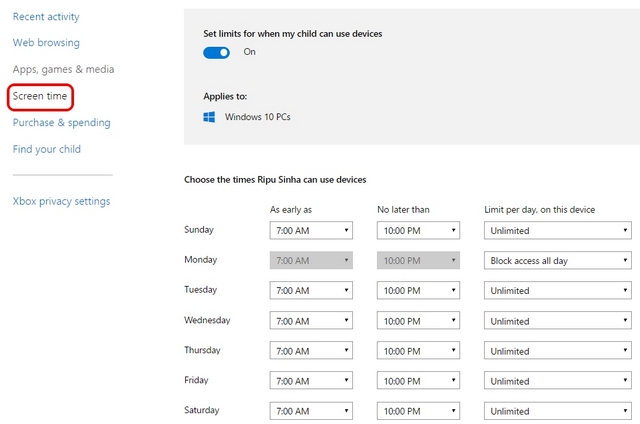The image size is (640, 424).
Task: Expand Sunday As early as dropdown
Action: pos(311,231)
